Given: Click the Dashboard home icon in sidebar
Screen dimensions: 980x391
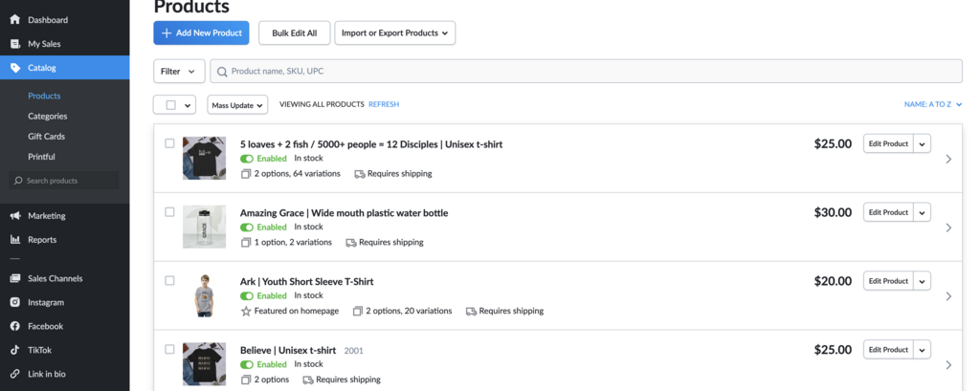Looking at the screenshot, I should [x=14, y=19].
